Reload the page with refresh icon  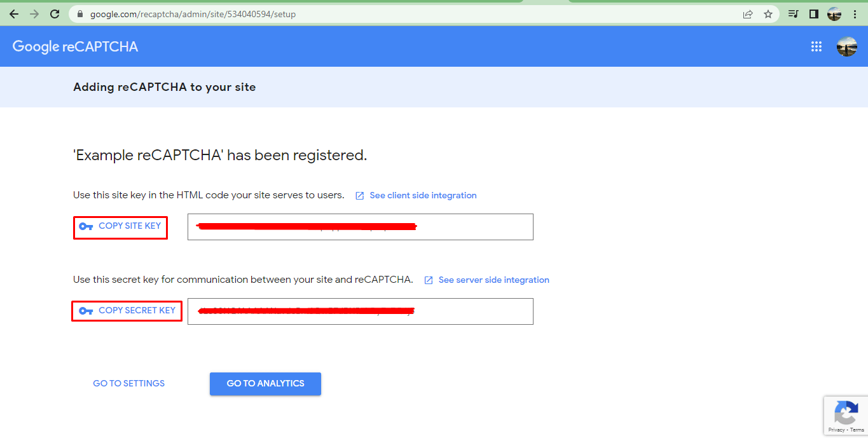(55, 14)
